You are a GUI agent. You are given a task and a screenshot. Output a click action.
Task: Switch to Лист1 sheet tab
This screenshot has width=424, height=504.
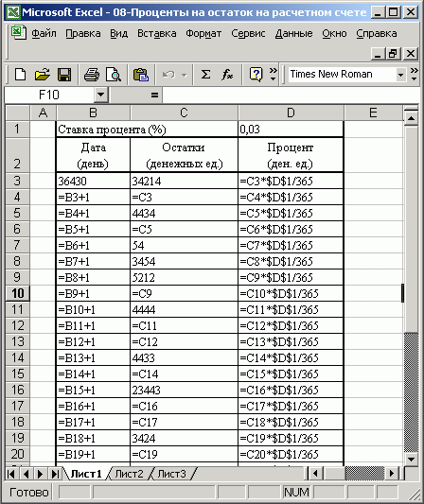coord(86,474)
